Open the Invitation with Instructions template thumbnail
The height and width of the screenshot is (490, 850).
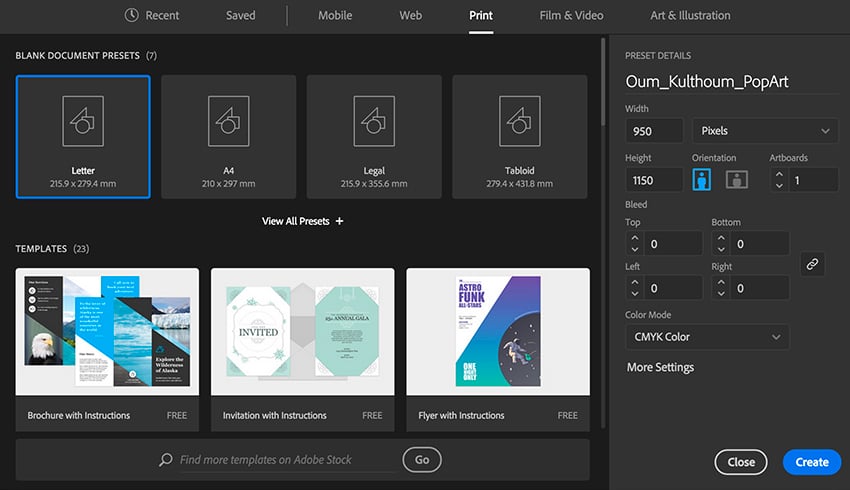(302, 332)
